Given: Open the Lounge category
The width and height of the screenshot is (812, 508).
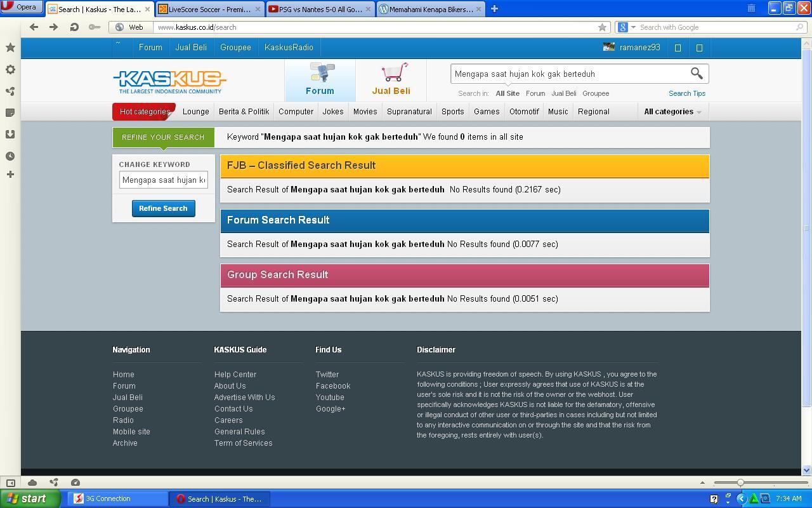Looking at the screenshot, I should click(196, 112).
